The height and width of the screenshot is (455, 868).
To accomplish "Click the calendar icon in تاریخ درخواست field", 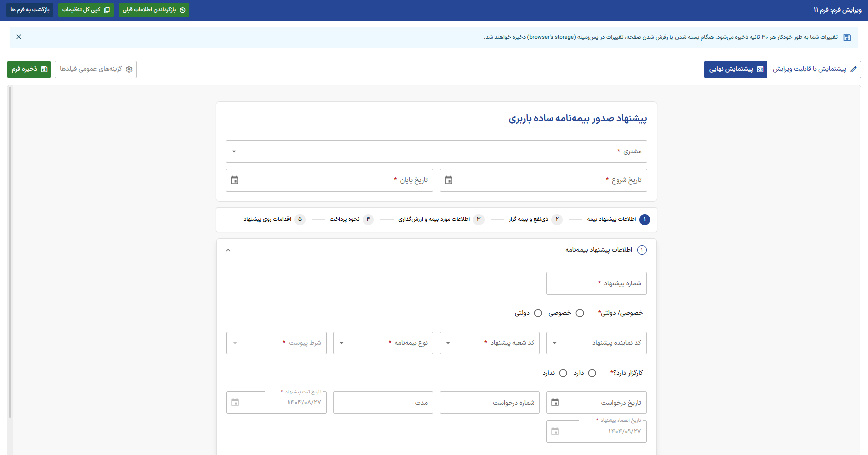I will coord(555,402).
